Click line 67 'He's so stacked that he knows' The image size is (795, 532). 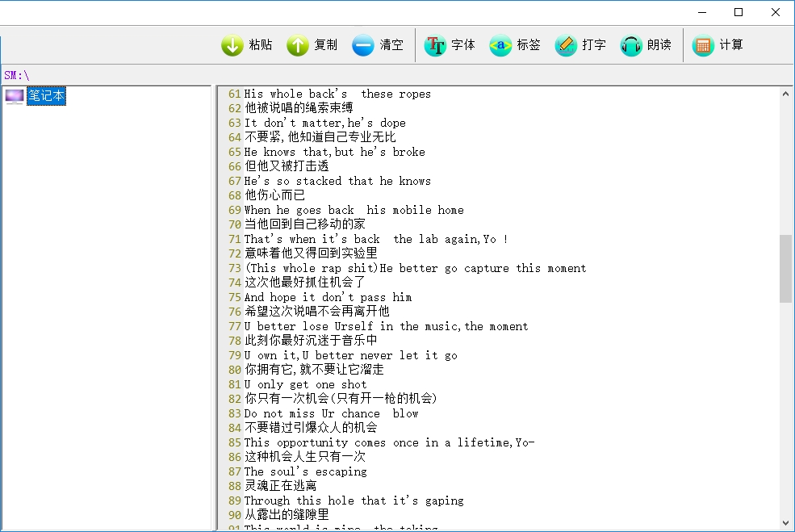point(337,181)
